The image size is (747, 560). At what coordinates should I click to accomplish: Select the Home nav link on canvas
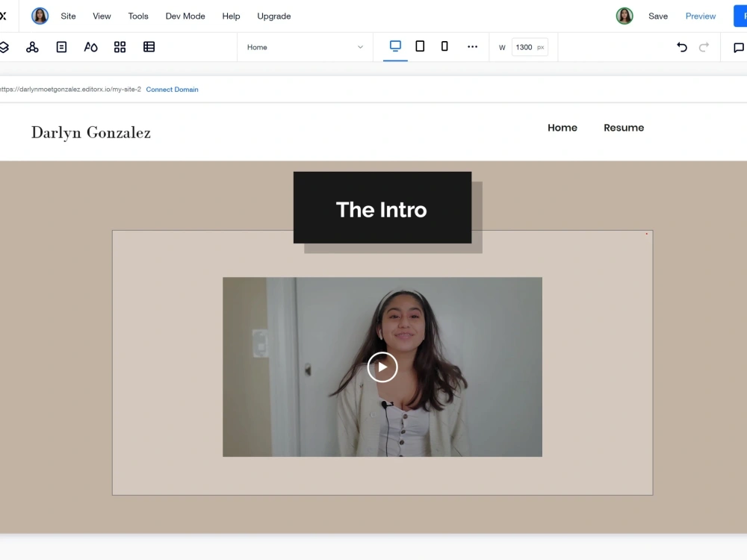[x=562, y=128]
